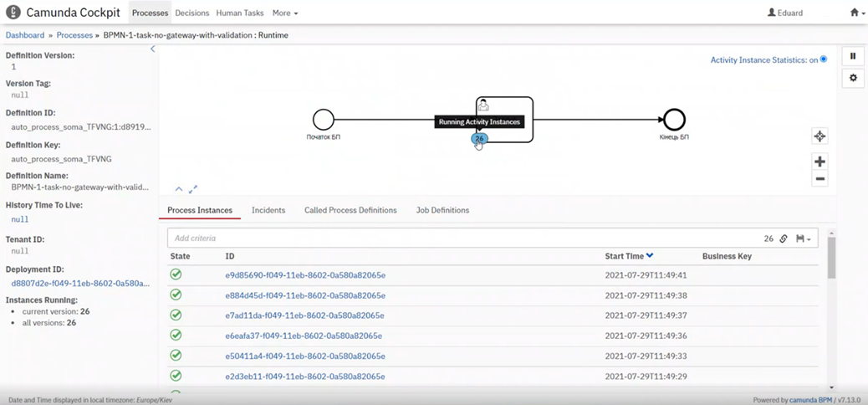
Task: Click scrollbar down arrow
Action: click(831, 387)
